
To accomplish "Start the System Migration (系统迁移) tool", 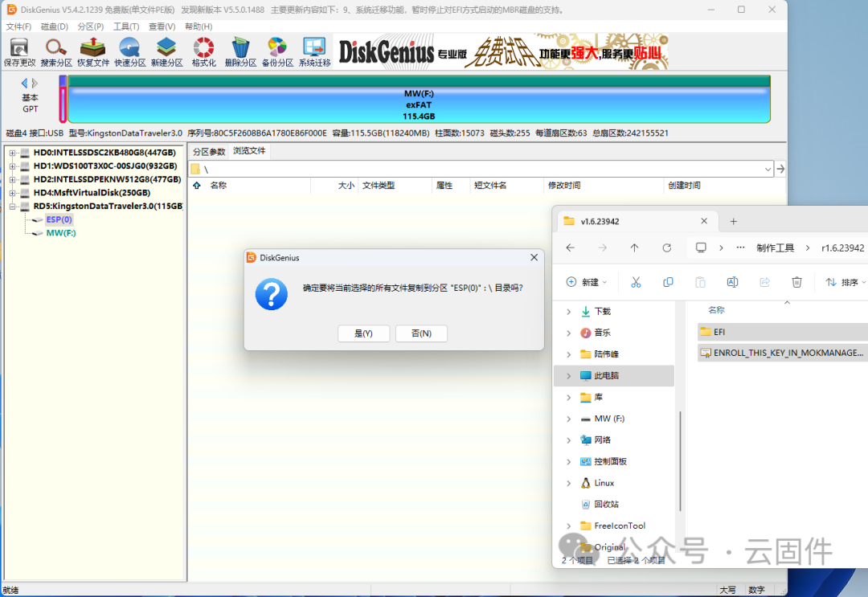I will click(x=314, y=52).
